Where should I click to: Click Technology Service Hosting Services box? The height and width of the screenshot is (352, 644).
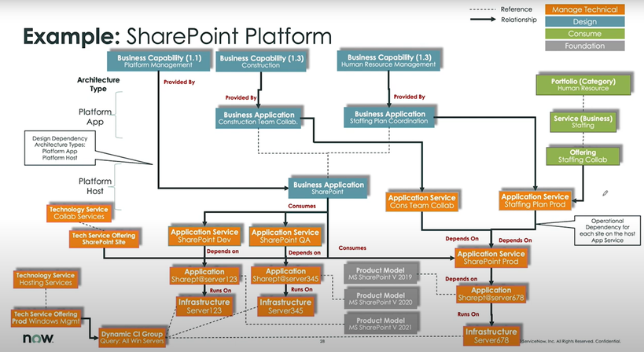[x=46, y=279]
